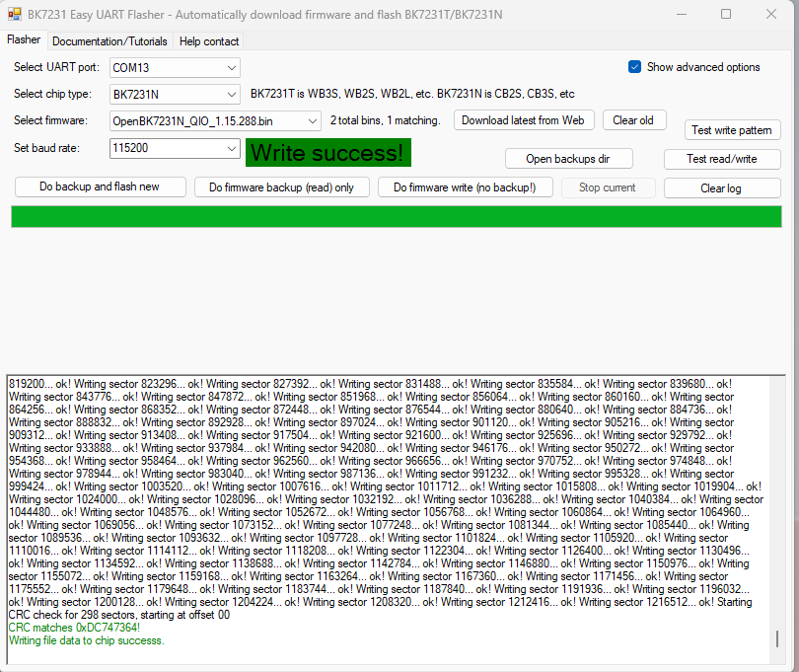The width and height of the screenshot is (799, 672).
Task: Click the BK7231T is WB3S chip hint text
Action: point(412,94)
